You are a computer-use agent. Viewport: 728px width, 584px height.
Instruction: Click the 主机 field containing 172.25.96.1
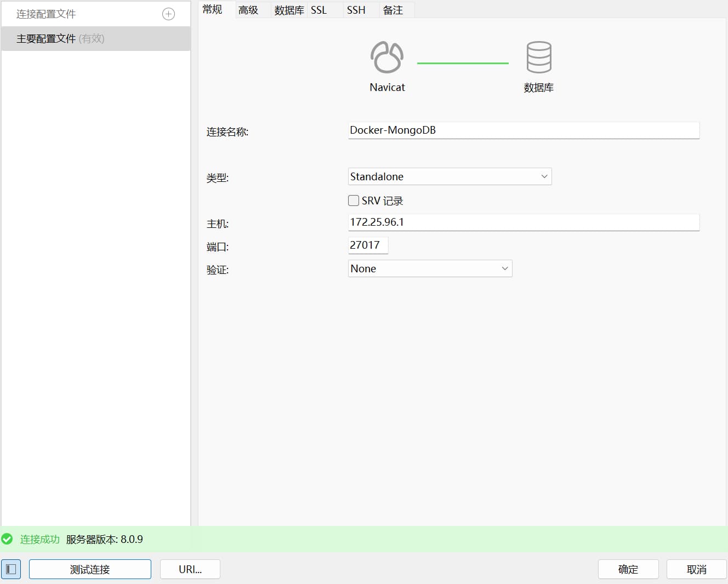[524, 222]
